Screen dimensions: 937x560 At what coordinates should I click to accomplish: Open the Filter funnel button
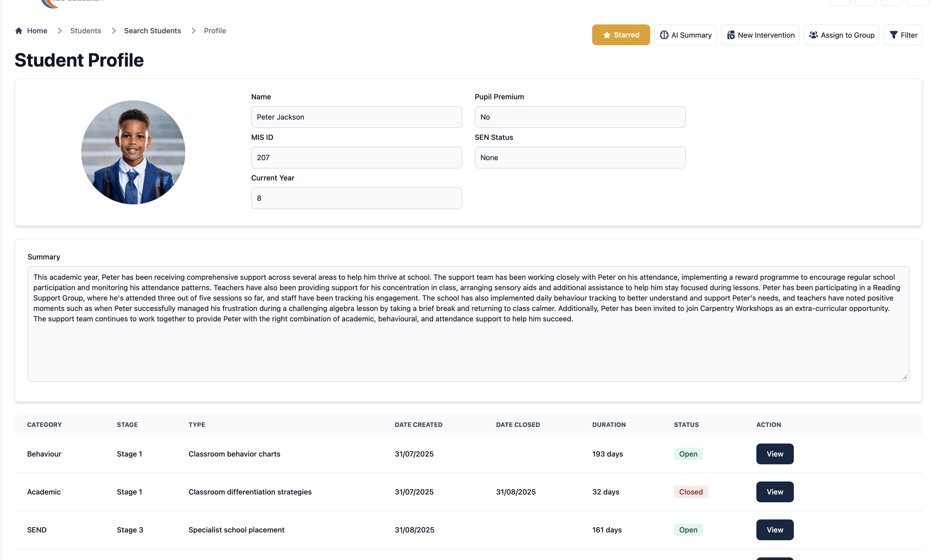click(x=902, y=35)
